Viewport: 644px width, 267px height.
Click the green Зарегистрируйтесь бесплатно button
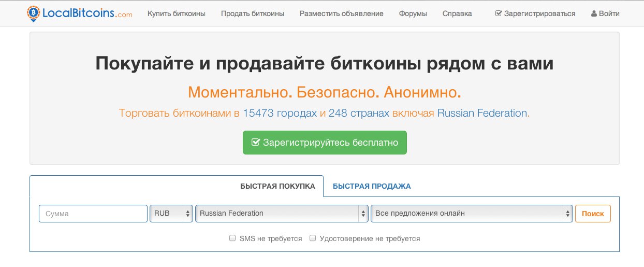pos(325,143)
